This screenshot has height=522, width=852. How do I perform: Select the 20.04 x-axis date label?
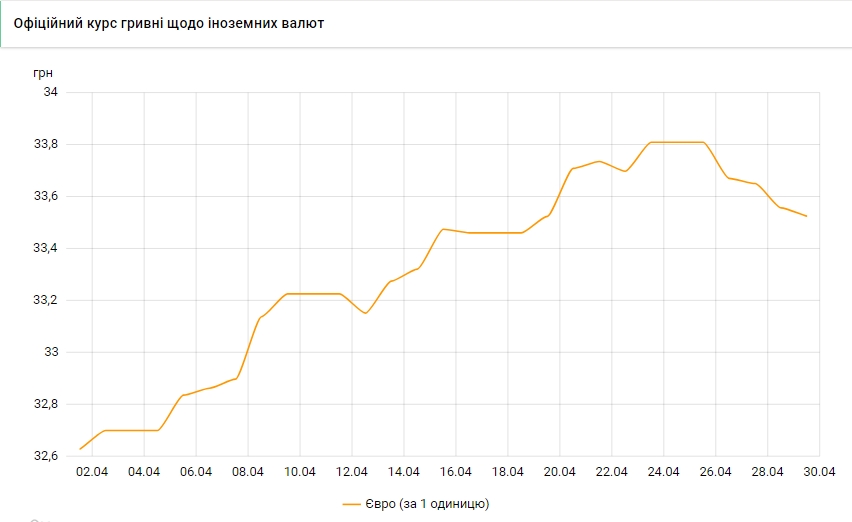pos(560,472)
